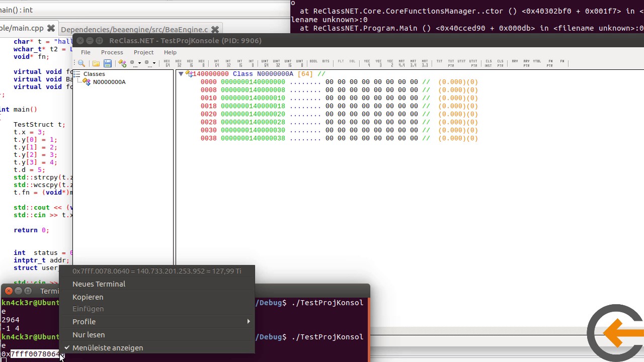Screen dimensions: 644x362
Task: Select the HEX 8 node type icon
Action: 202,63
